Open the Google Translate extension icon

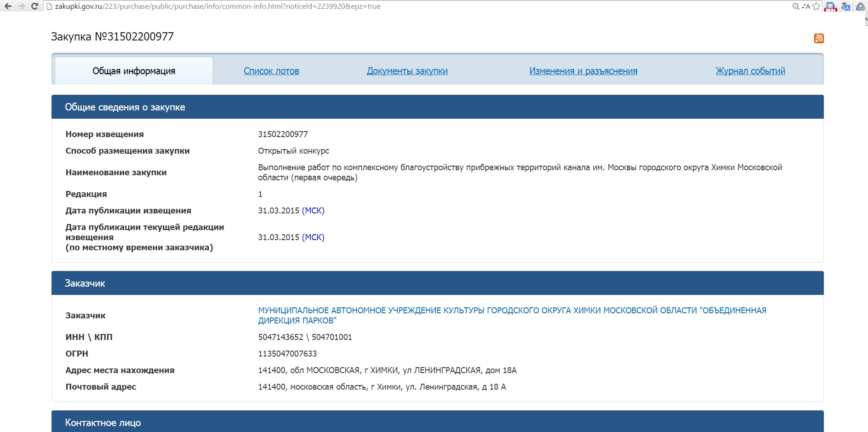point(845,6)
